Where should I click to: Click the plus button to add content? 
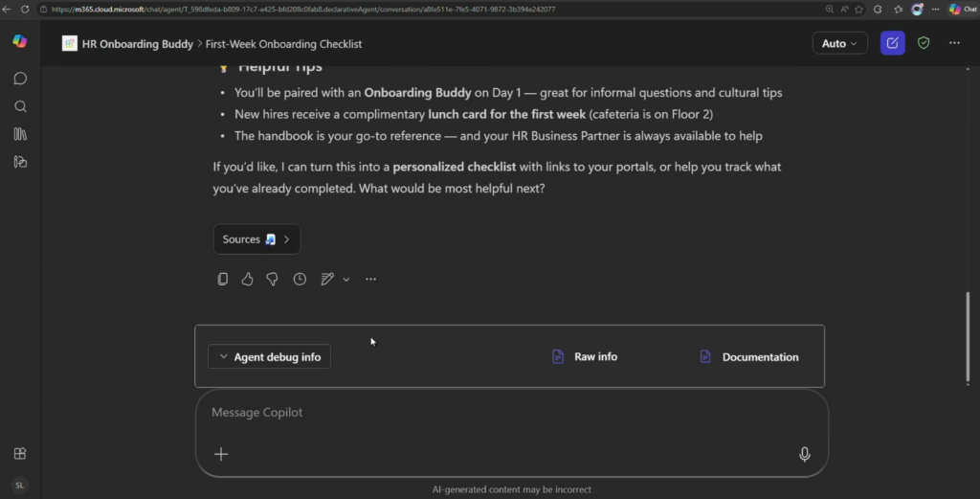pos(221,454)
